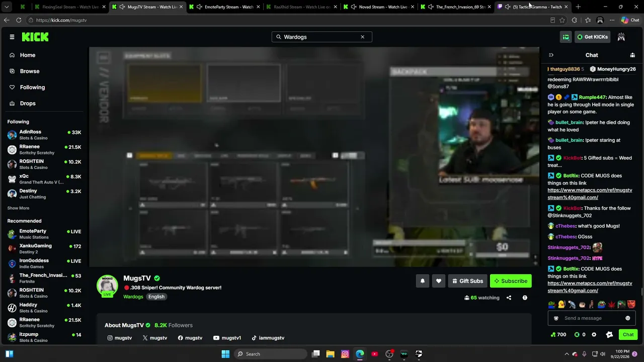Refresh the page
The width and height of the screenshot is (644, 362).
(19, 20)
